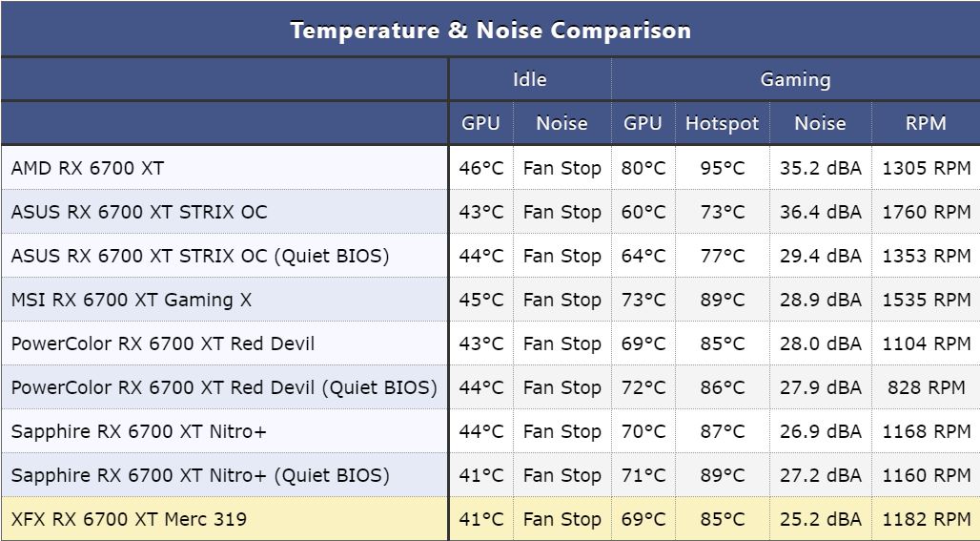The height and width of the screenshot is (541, 980).
Task: Click the 95°C hotspot value for AMD
Action: coord(723,168)
